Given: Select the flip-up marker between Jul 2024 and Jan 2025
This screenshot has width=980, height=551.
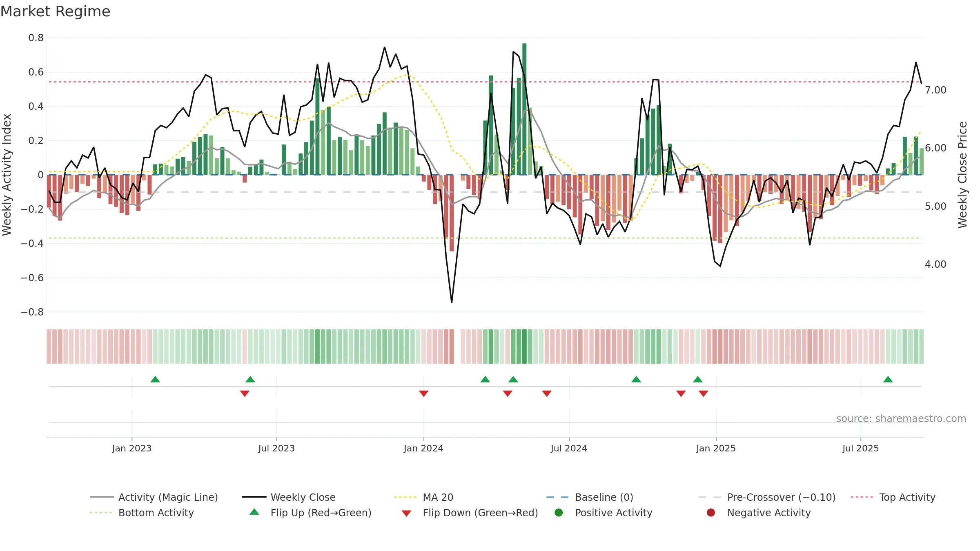Looking at the screenshot, I should (636, 380).
